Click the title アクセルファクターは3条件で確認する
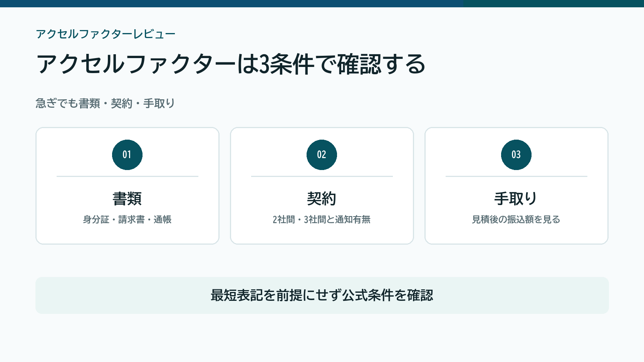The width and height of the screenshot is (644, 362). (231, 64)
